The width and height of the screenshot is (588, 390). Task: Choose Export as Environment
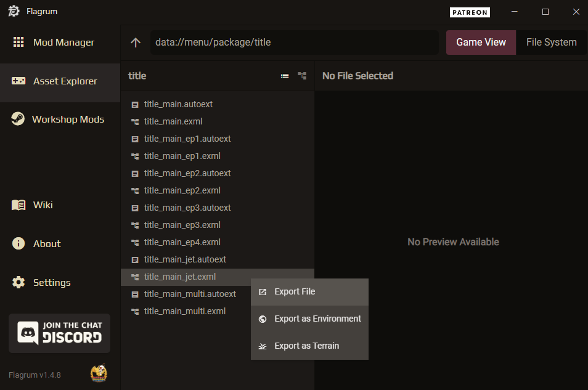[310, 319]
